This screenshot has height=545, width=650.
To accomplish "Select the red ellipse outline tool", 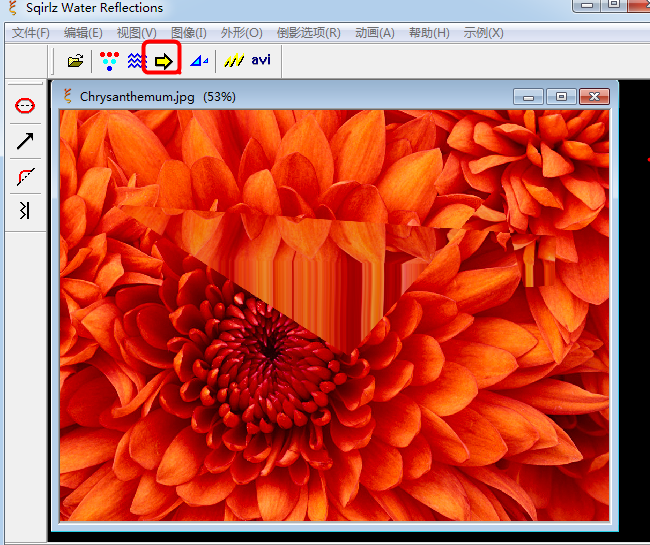I will coord(25,106).
